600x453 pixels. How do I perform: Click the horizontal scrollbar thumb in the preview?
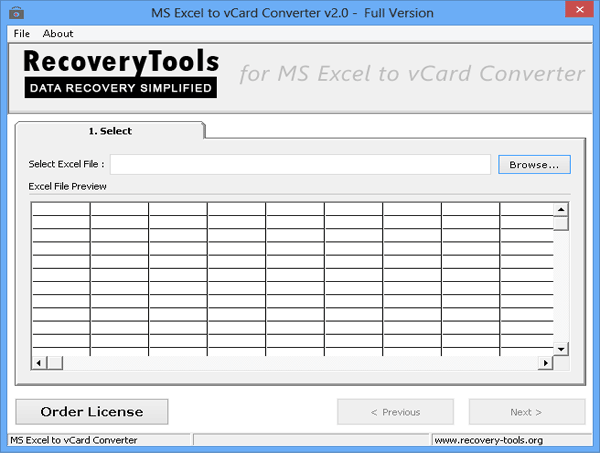pos(54,362)
